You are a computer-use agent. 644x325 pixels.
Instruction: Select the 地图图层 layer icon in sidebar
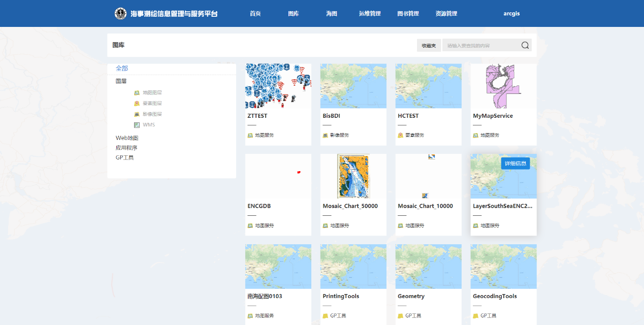pyautogui.click(x=137, y=93)
